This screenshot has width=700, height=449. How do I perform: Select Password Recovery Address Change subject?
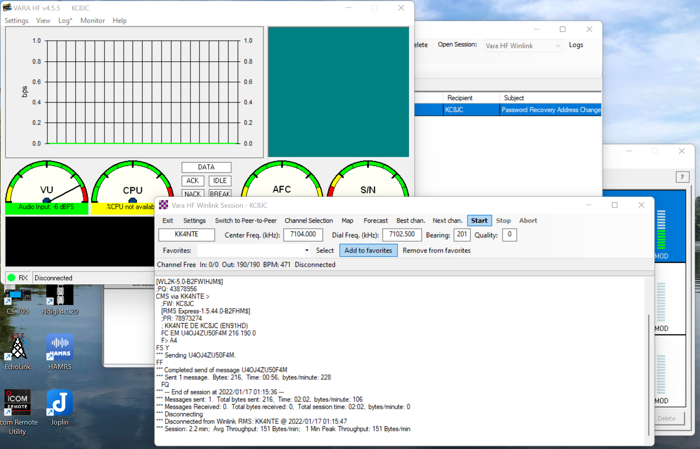point(550,110)
